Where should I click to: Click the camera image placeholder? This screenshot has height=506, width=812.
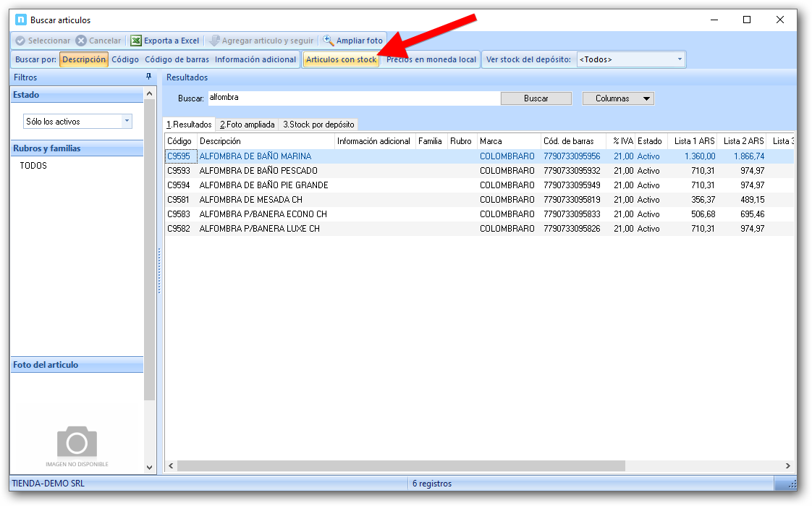coord(77,442)
